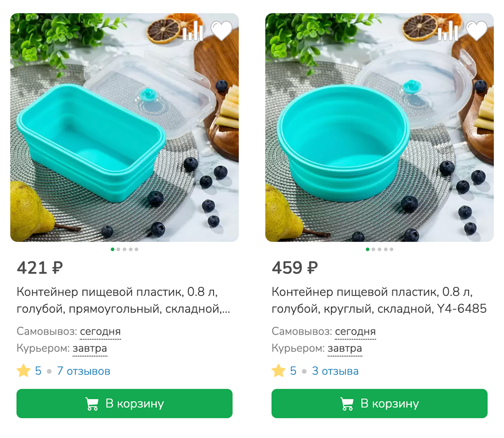
Task: Toggle the favorite heart for the rectangular container
Action: coord(221,30)
